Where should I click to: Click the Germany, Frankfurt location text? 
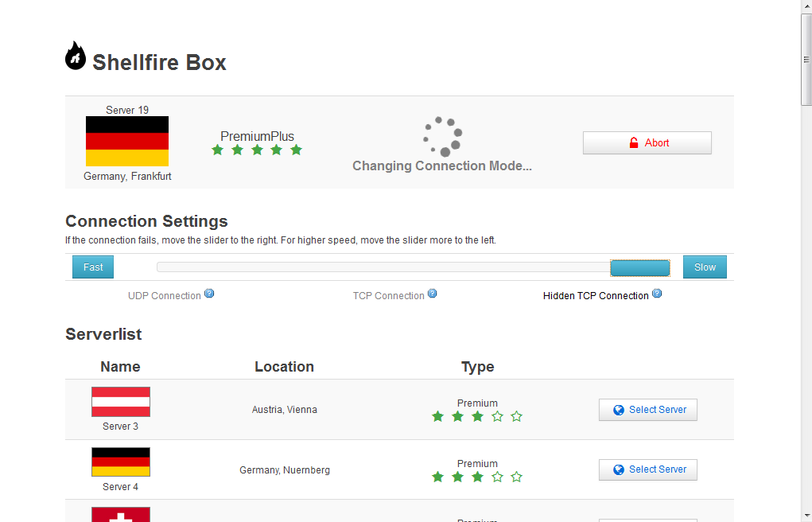coord(127,176)
